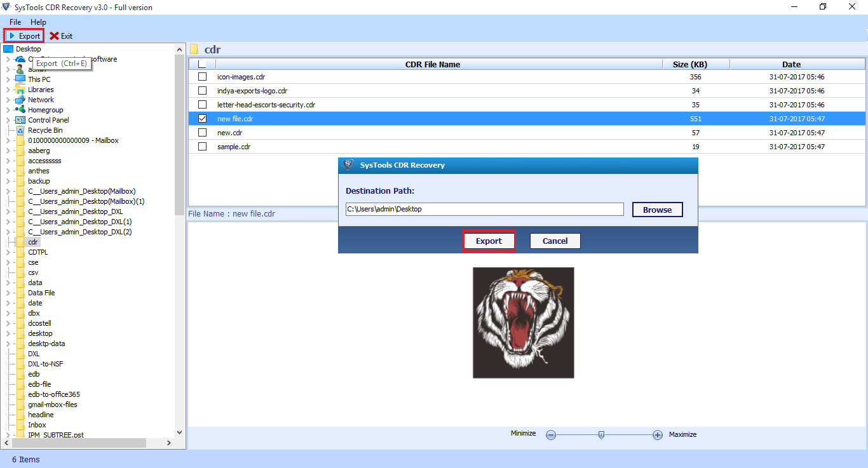
Task: Click the Exit toolbar icon
Action: click(x=61, y=36)
